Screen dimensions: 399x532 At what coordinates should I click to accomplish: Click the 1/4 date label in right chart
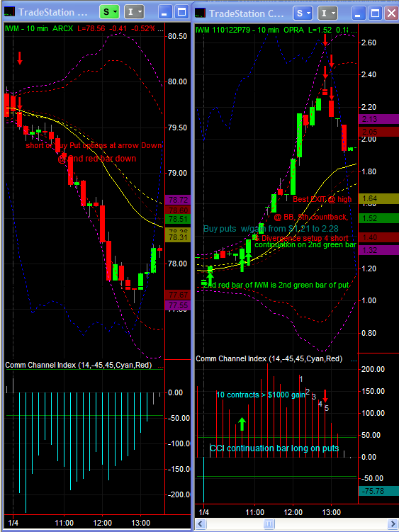pyautogui.click(x=203, y=512)
